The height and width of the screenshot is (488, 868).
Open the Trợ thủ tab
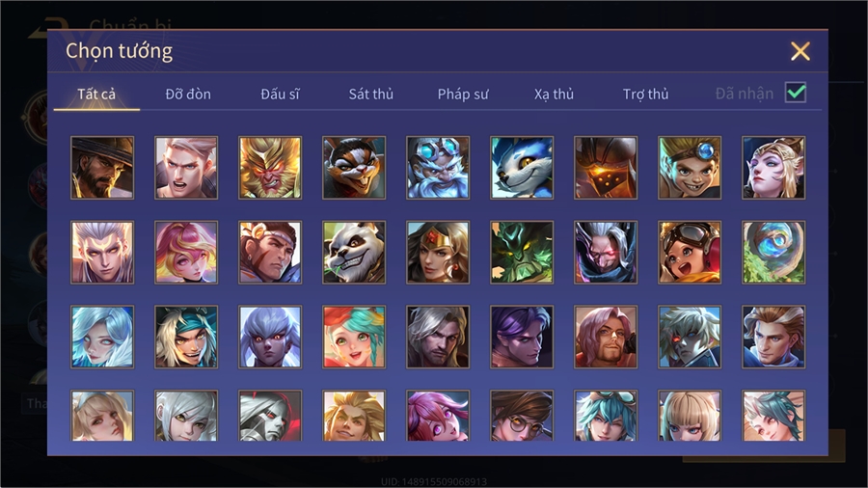(x=645, y=95)
